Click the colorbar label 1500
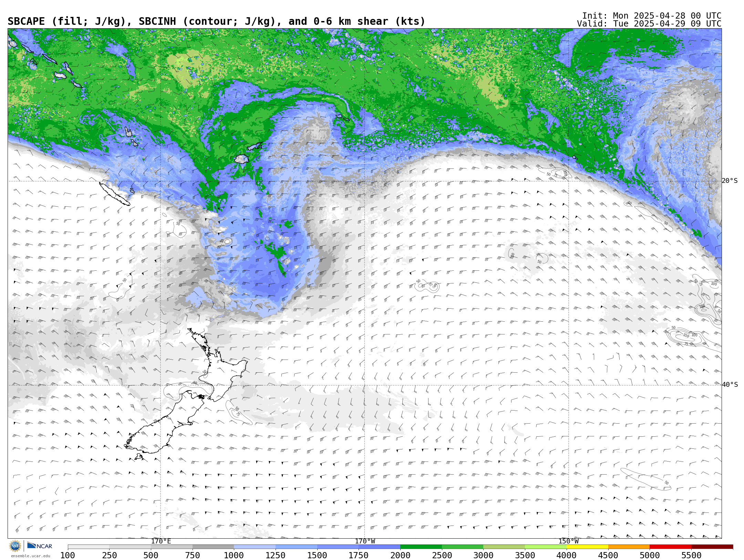The width and height of the screenshot is (744, 560). (317, 555)
